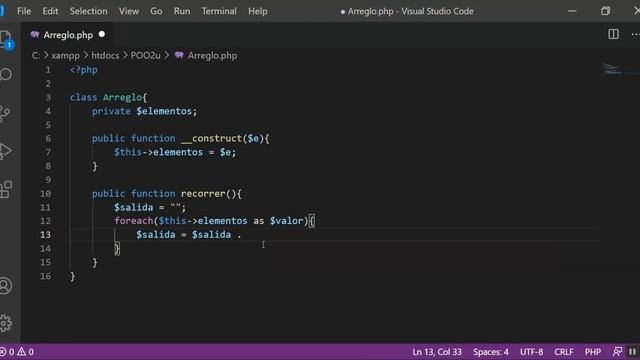Click the closing brace on line 14
The width and height of the screenshot is (640, 360).
coord(117,248)
